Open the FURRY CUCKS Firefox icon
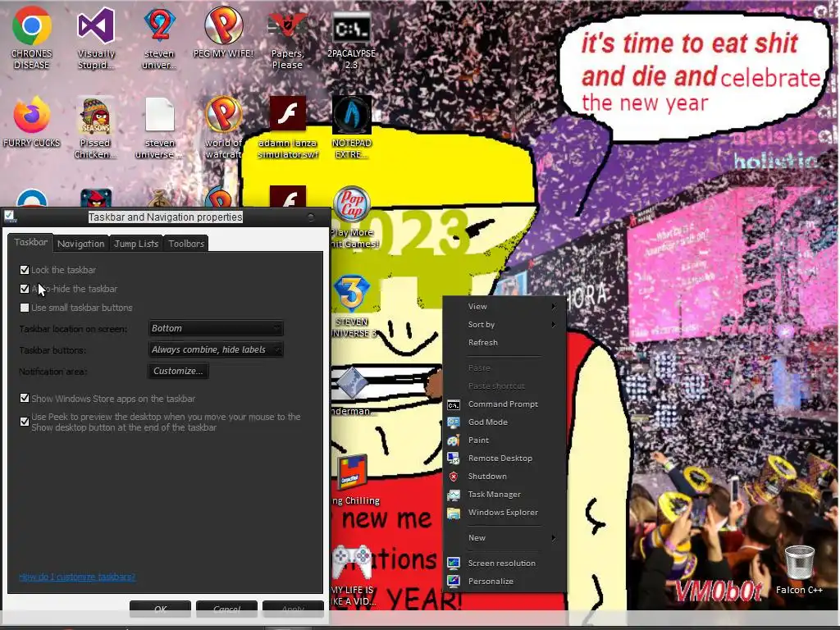Screen dimensions: 840x630 [x=32, y=115]
